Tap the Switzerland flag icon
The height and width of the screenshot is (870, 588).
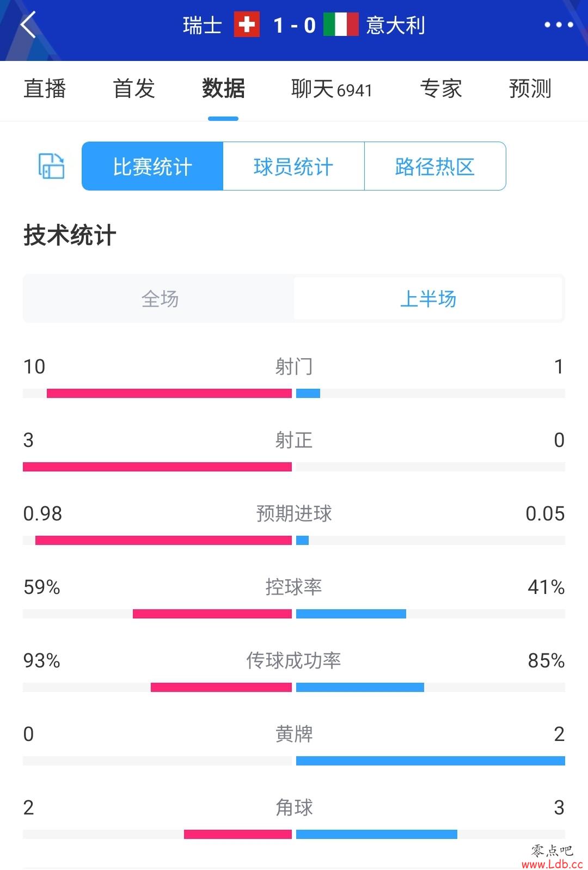tap(247, 25)
